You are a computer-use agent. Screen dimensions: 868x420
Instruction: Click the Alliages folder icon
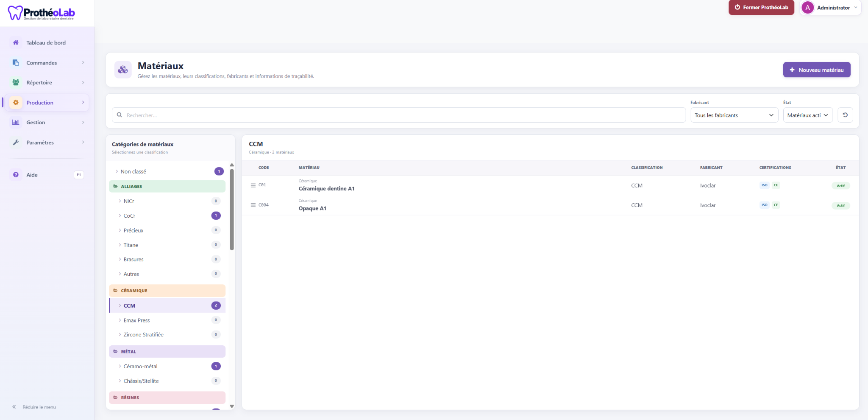click(x=115, y=186)
